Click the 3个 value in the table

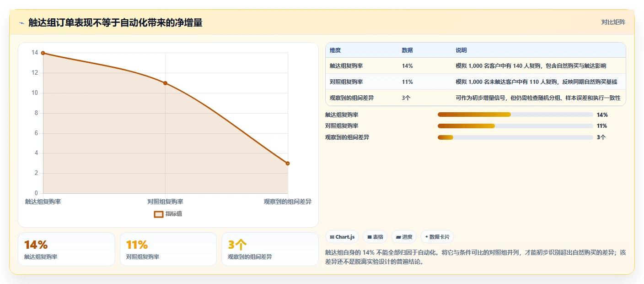tap(406, 98)
